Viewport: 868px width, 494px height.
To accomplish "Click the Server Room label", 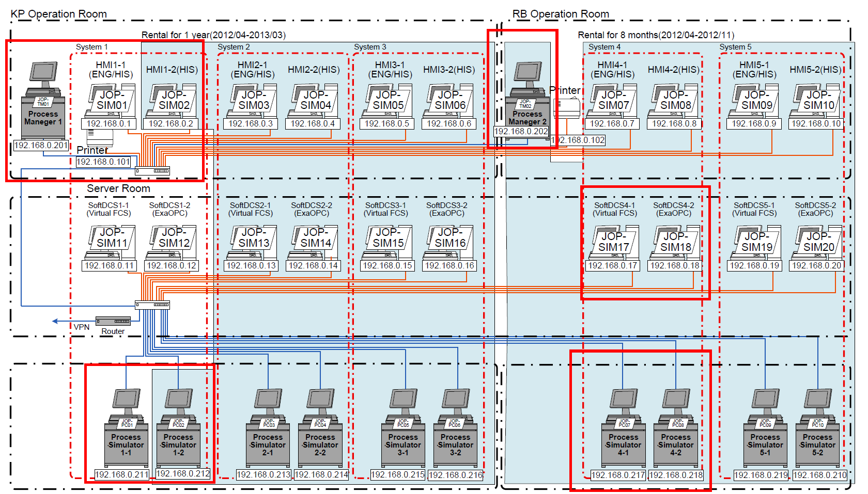I will (x=118, y=188).
